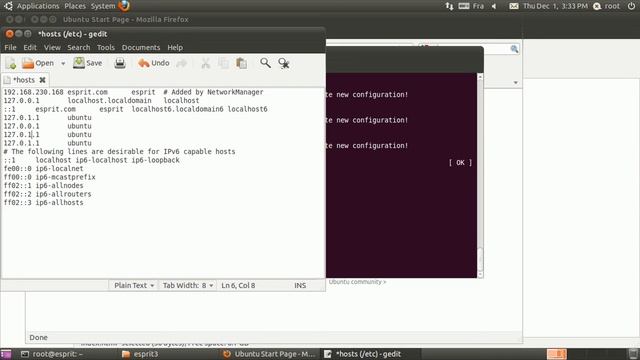
Task: Open the sound volume indicator
Action: [x=494, y=6]
